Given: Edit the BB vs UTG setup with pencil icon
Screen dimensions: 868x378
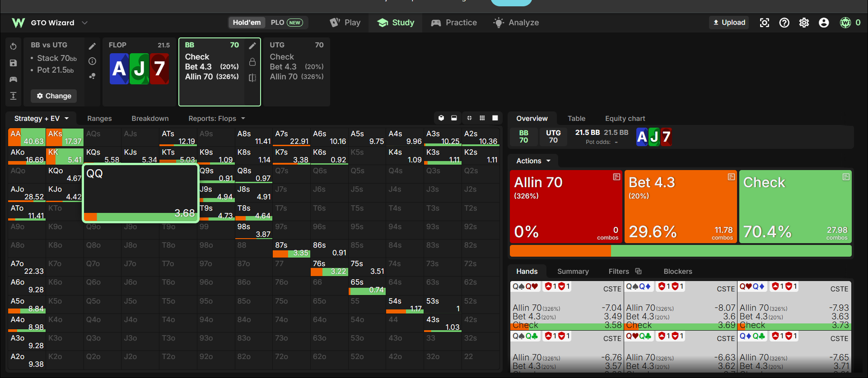Looking at the screenshot, I should 92,46.
